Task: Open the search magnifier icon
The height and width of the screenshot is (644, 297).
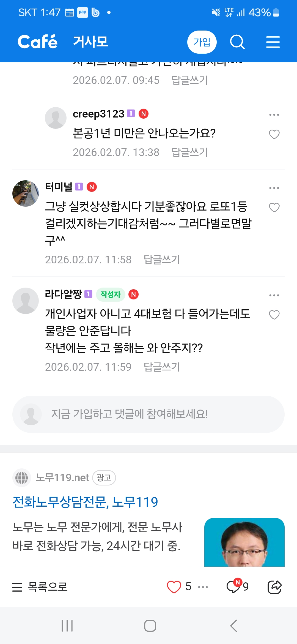Action: (237, 42)
